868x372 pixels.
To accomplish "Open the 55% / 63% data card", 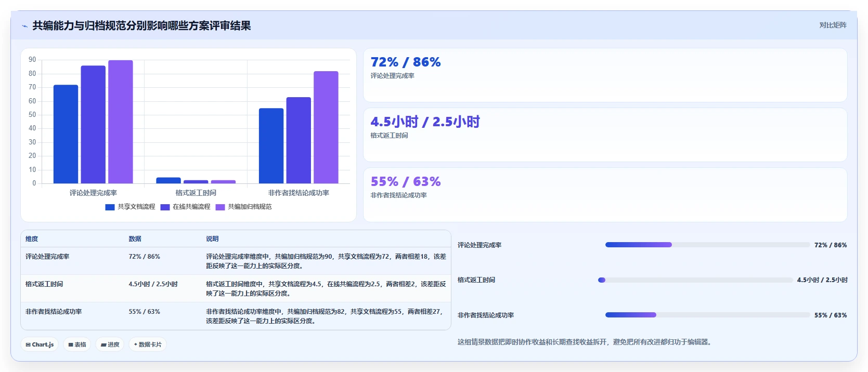I will (x=605, y=195).
